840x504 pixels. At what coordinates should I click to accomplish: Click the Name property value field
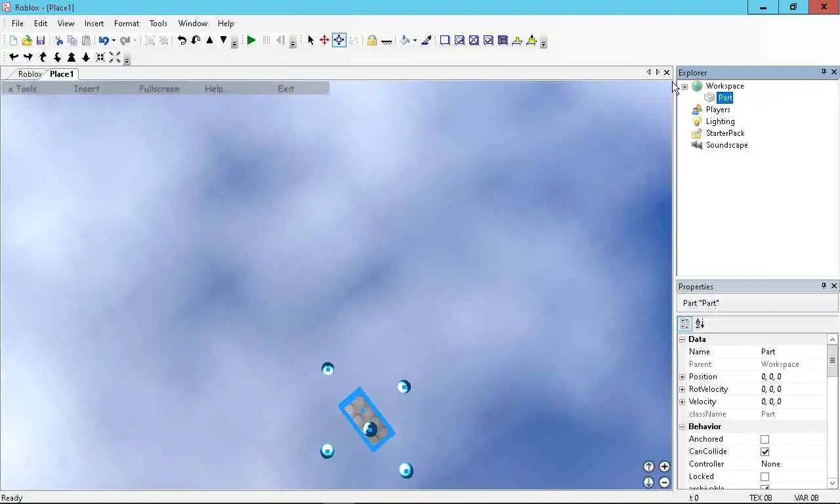[x=793, y=352]
